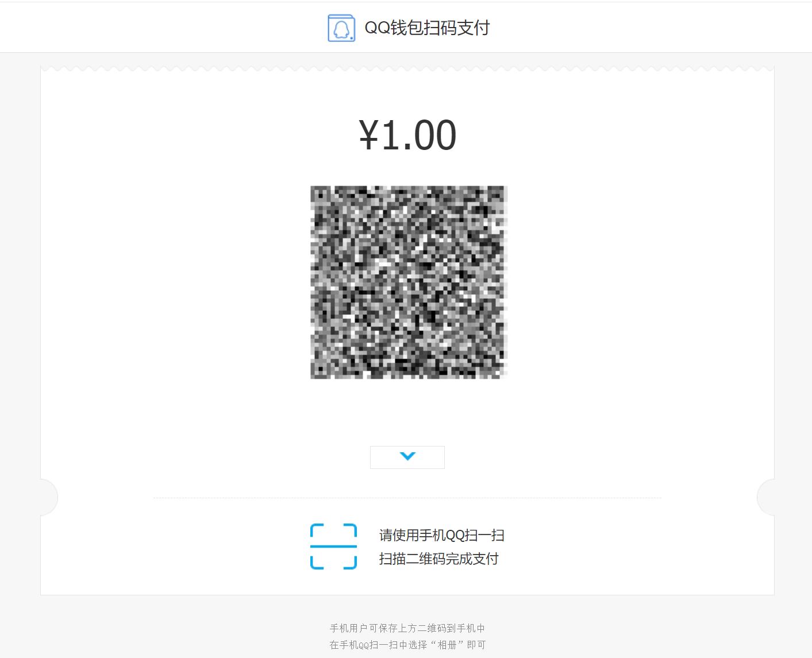Click the QQ wallet penguin logo
This screenshot has width=812, height=658.
tap(341, 28)
